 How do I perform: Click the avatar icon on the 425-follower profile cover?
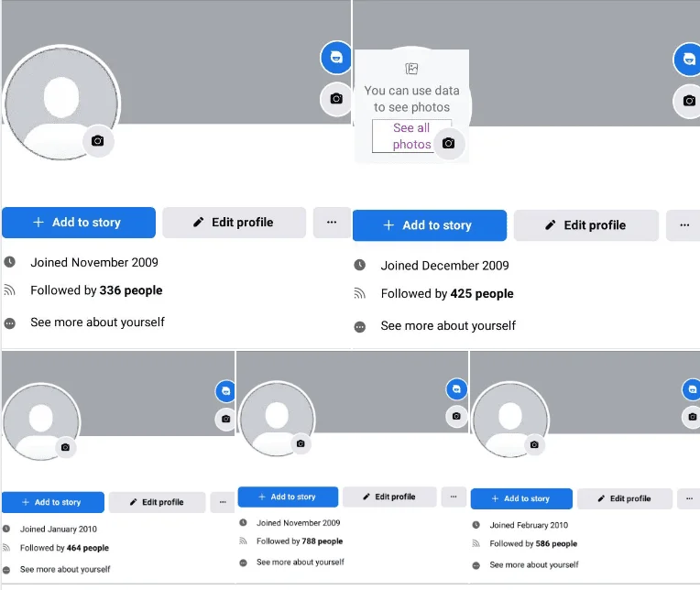[x=689, y=60]
